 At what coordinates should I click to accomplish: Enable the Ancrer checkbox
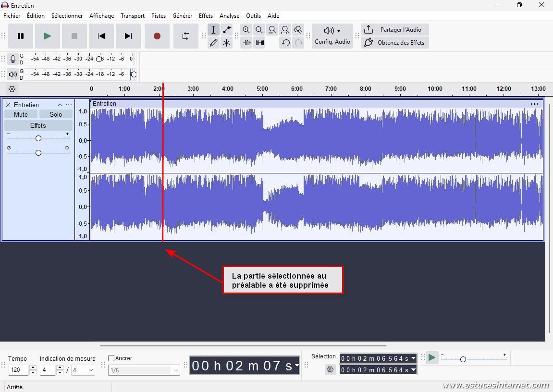coord(111,358)
